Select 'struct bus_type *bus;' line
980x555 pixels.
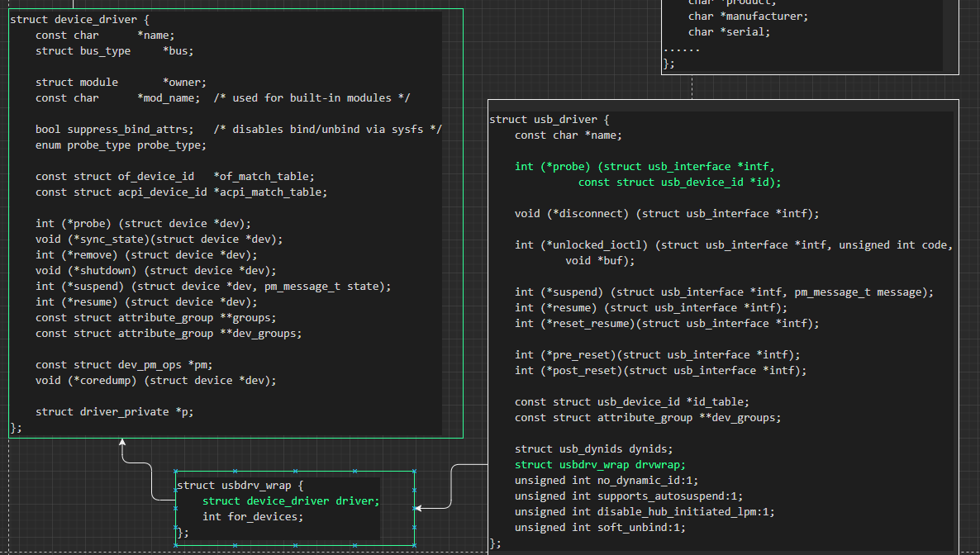click(x=114, y=50)
